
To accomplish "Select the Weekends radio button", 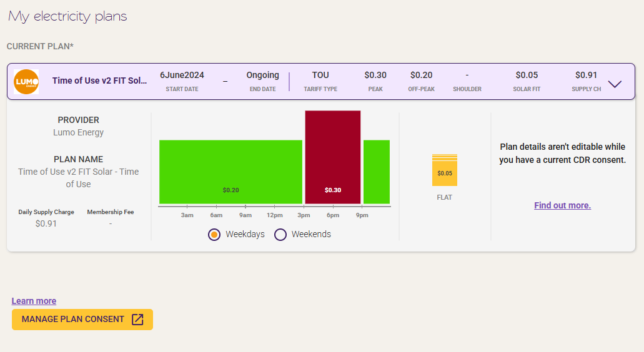I will tap(280, 234).
